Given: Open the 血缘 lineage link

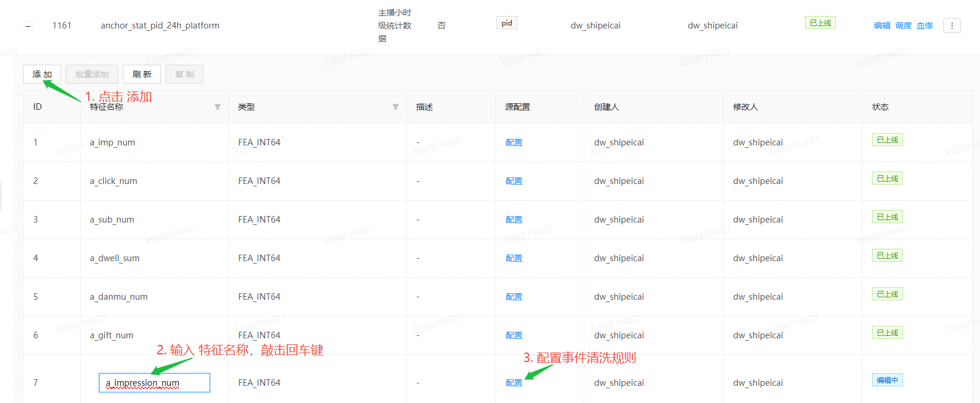Looking at the screenshot, I should click(924, 26).
